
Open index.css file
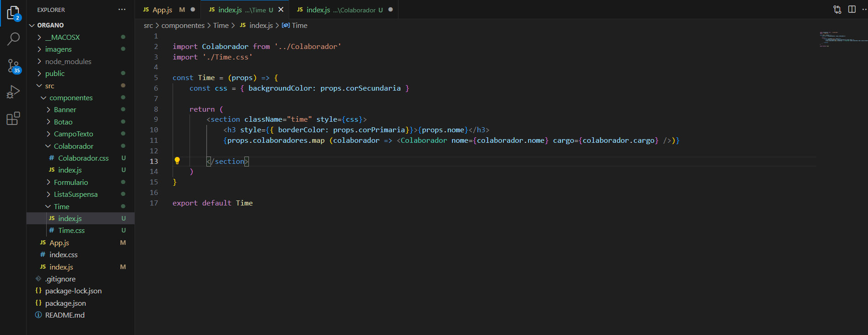click(81, 254)
